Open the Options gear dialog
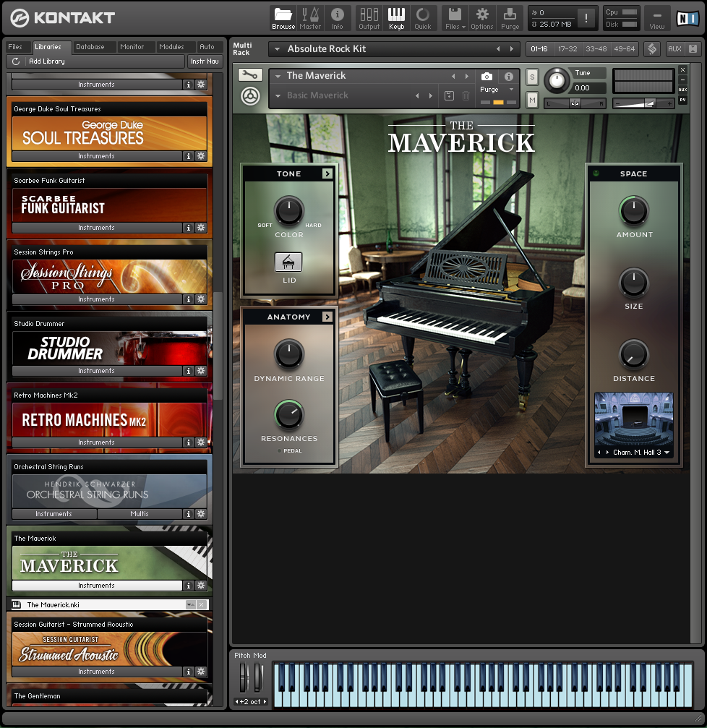The image size is (707, 728). 482,19
